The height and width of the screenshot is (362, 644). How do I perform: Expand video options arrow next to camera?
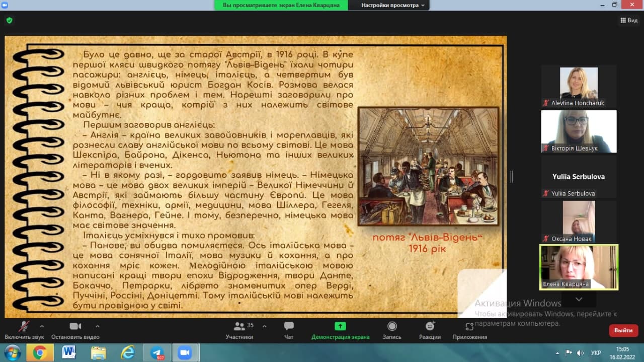point(98,326)
